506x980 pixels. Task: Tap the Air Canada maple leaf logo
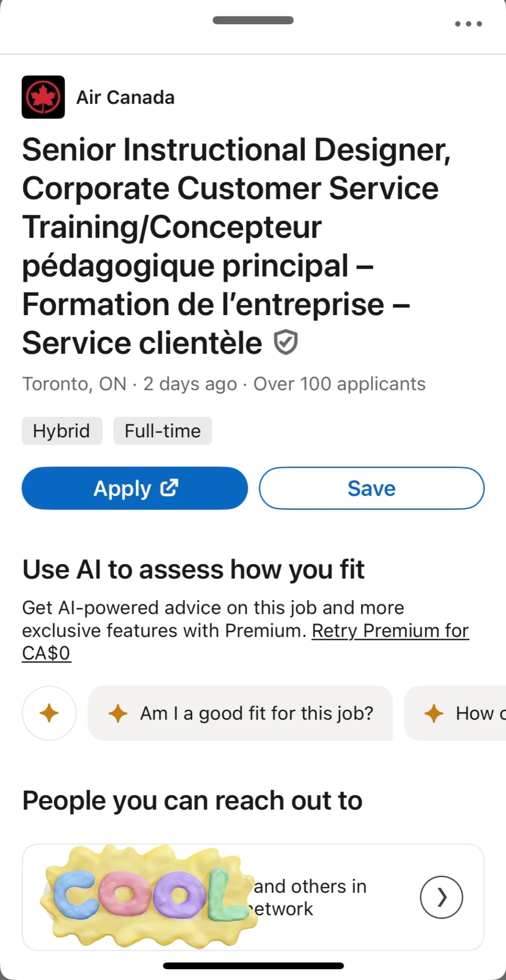point(43,97)
